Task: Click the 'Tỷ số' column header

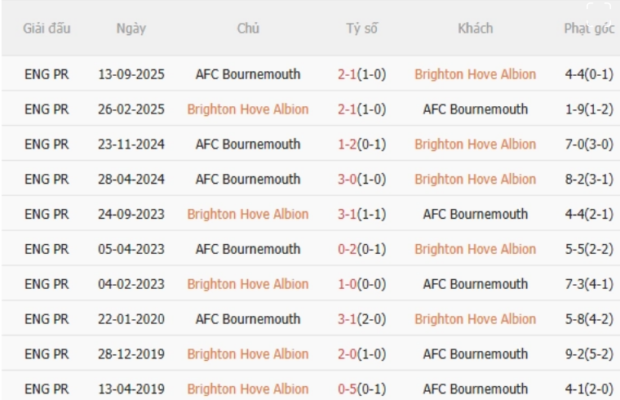Action: 361,28
